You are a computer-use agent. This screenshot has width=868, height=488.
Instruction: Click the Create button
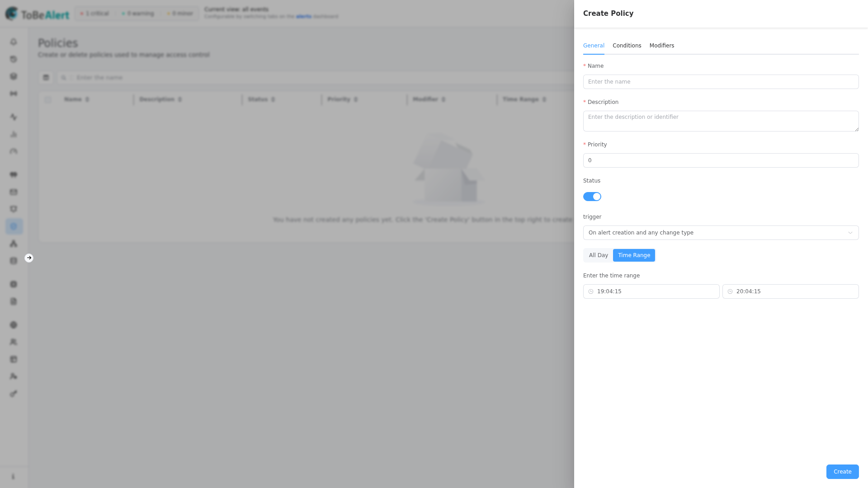pyautogui.click(x=842, y=472)
